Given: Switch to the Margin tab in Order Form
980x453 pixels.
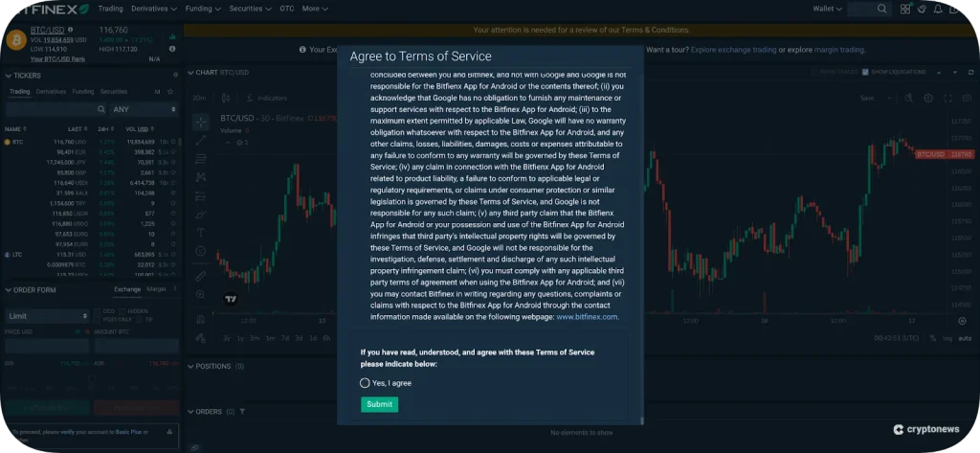Looking at the screenshot, I should coord(156,288).
